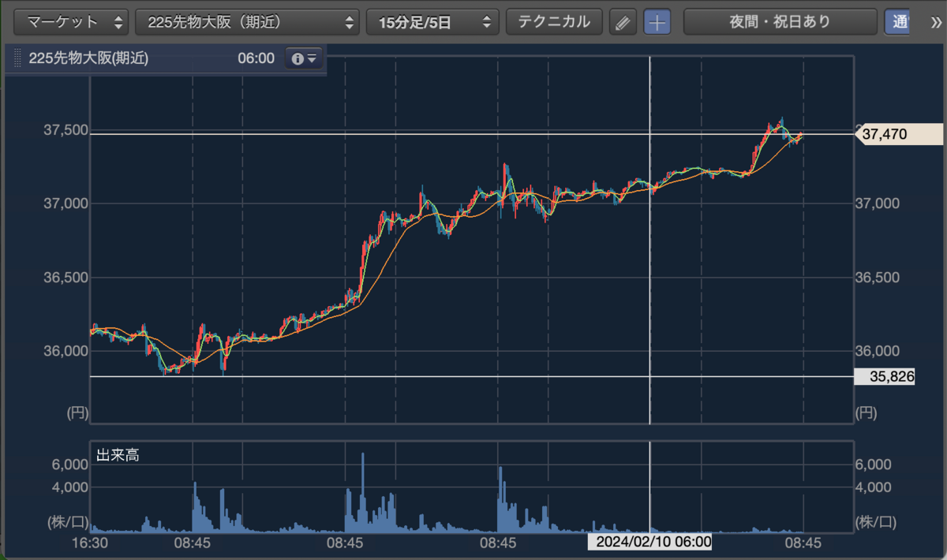Select the pencil drawing tool icon
This screenshot has width=947, height=560.
pos(623,22)
